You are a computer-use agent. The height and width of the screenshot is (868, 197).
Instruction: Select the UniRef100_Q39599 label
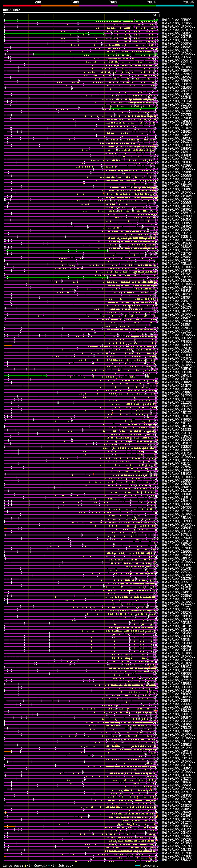tap(177, 108)
